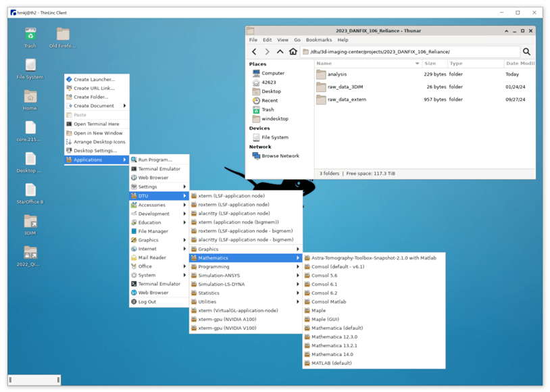The image size is (550, 392).
Task: Launch xterm-gpu (NVIDIA A100)
Action: (245, 320)
